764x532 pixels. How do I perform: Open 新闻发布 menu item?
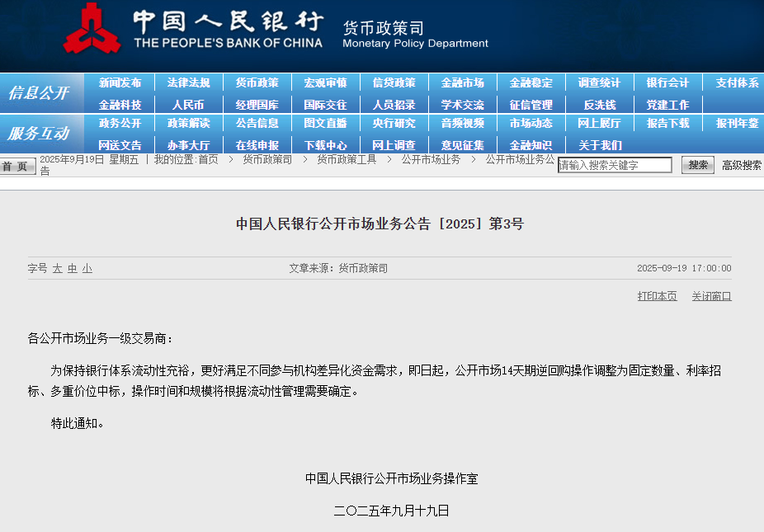(x=120, y=82)
